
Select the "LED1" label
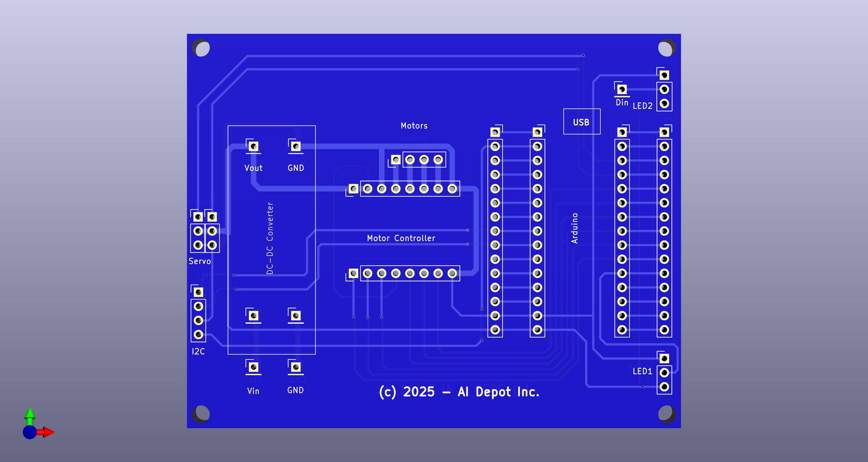tap(642, 372)
